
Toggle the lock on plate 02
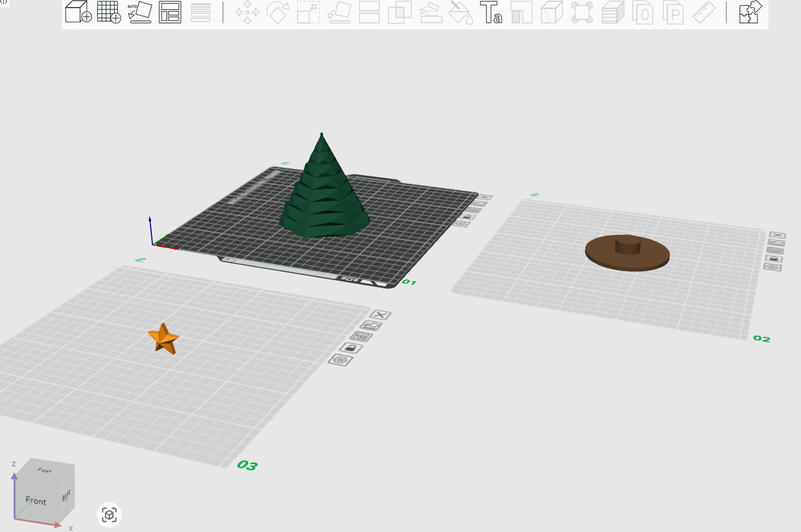(774, 258)
